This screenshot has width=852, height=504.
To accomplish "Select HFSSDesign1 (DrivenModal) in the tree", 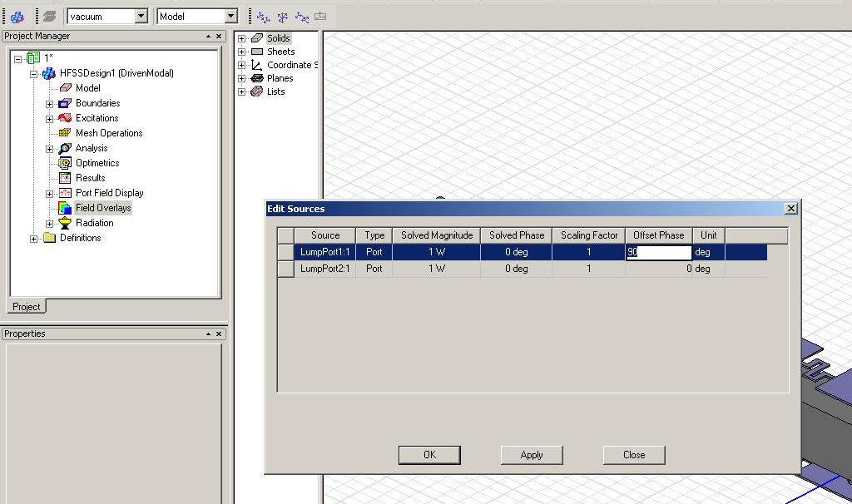I will coord(116,73).
